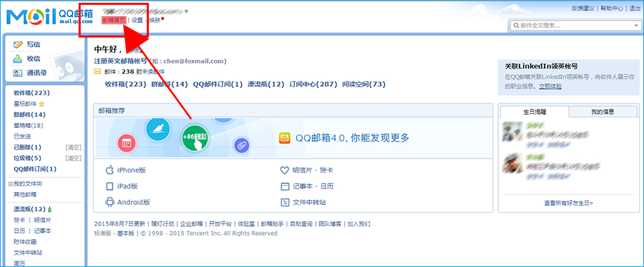Image resolution: width=644 pixels, height=267 pixels.
Task: Click 日历 in the sidebar
Action: (x=19, y=231)
